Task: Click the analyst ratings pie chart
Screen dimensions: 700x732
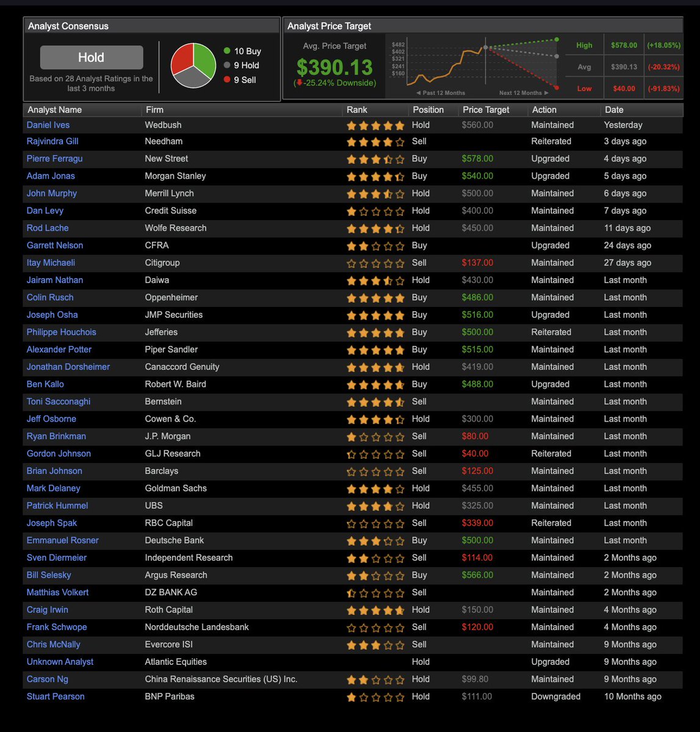Action: [x=193, y=65]
